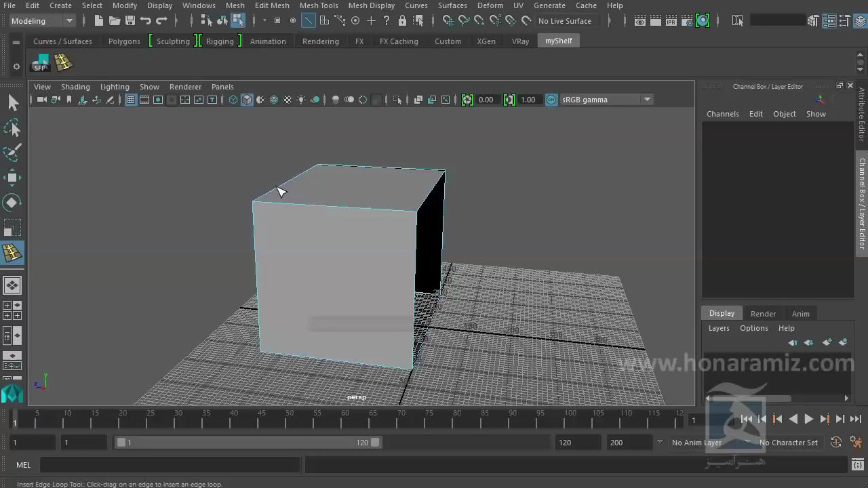Toggle the color management ON button
Screen dimensions: 868x488
(x=551, y=100)
